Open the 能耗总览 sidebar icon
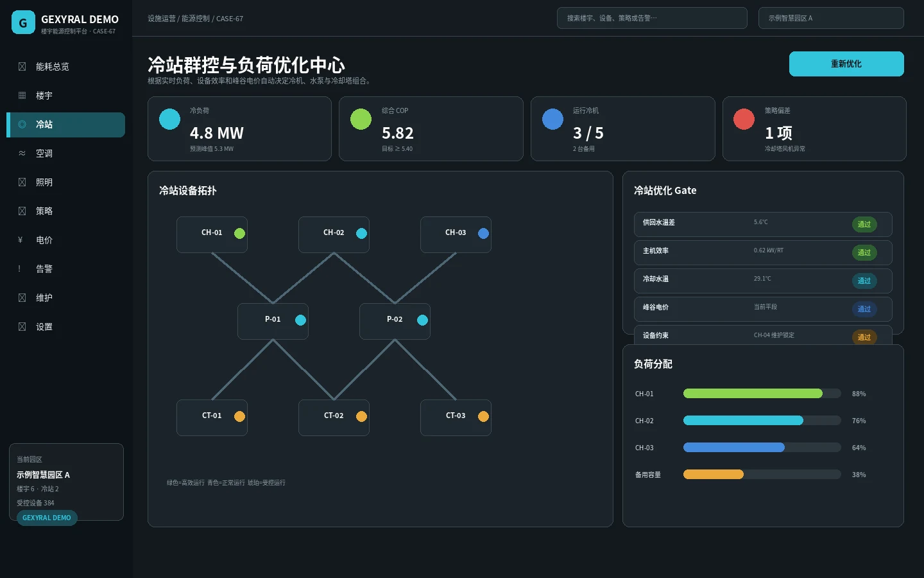 click(x=22, y=67)
